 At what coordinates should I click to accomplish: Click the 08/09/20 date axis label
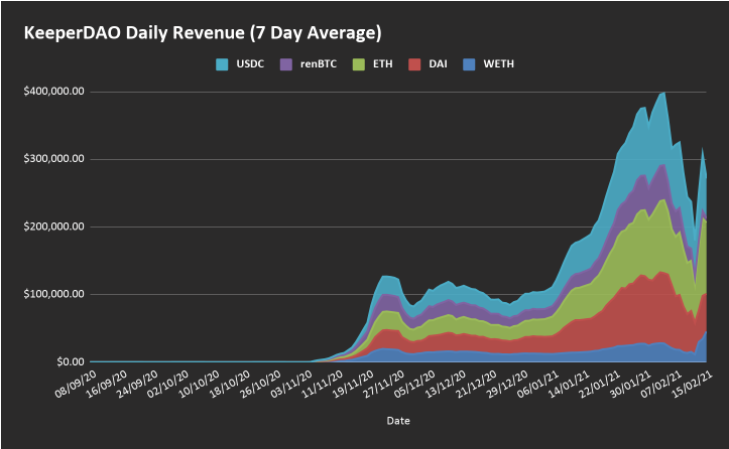(76, 383)
